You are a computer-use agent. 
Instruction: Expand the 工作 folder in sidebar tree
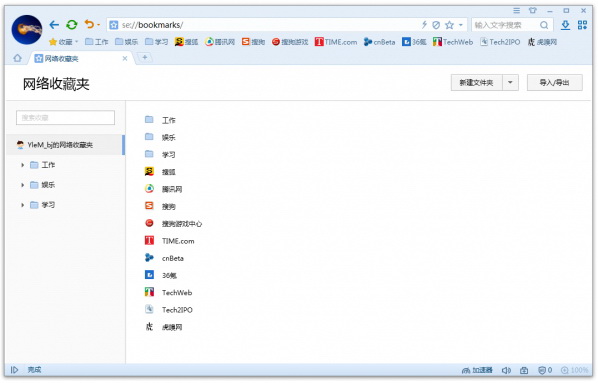(23, 165)
